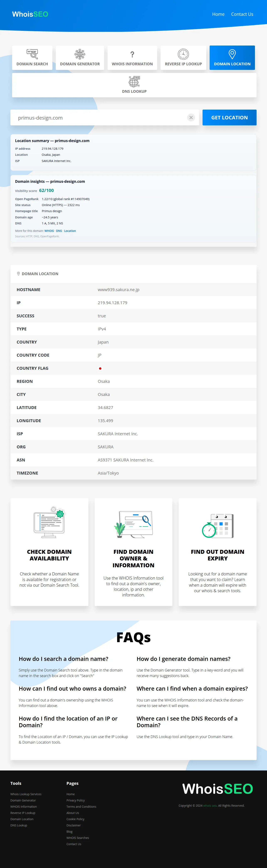Open Domain Location footer link
Viewport: 267px width, 868px height.
[22, 819]
